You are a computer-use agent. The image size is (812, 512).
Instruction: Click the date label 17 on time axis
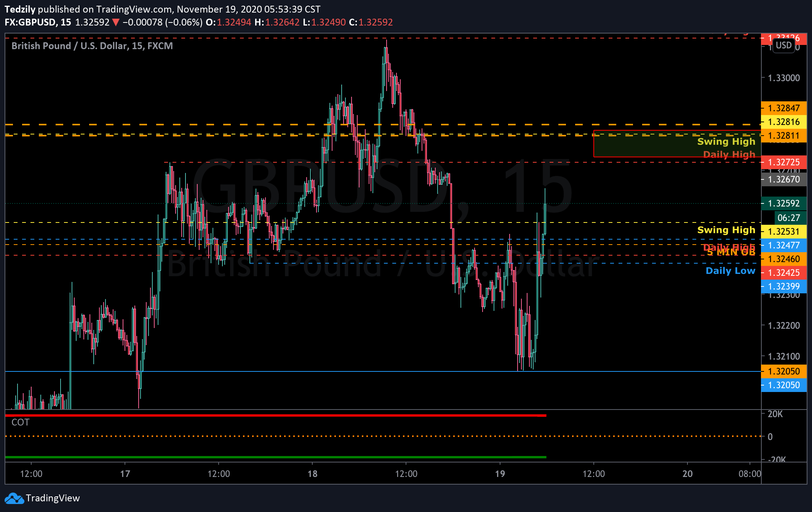125,474
